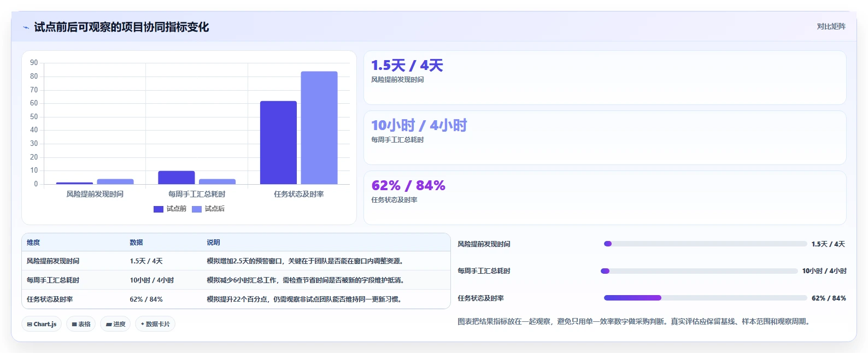This screenshot has width=868, height=353.
Task: Click 1.5天 / 4天 value beside progress bar
Action: [x=828, y=244]
